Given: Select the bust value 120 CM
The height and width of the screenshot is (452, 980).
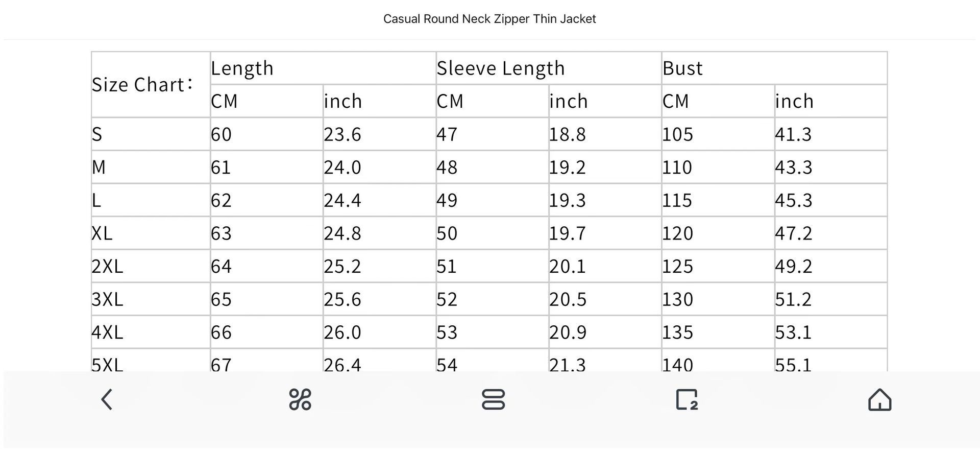Looking at the screenshot, I should 677,233.
